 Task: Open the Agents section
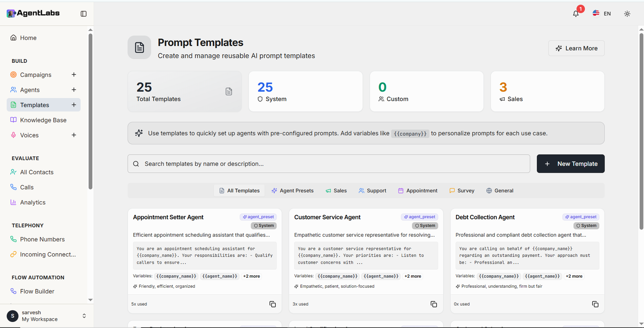pos(30,90)
